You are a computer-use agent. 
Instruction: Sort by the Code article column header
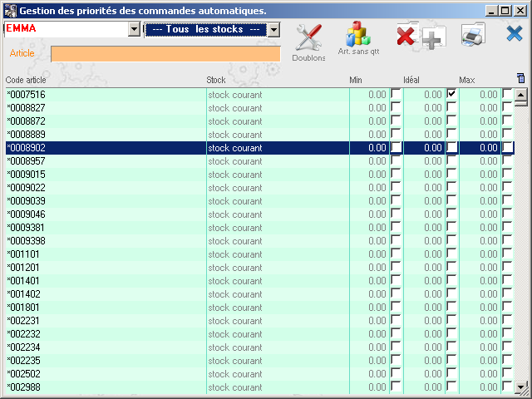click(x=26, y=80)
